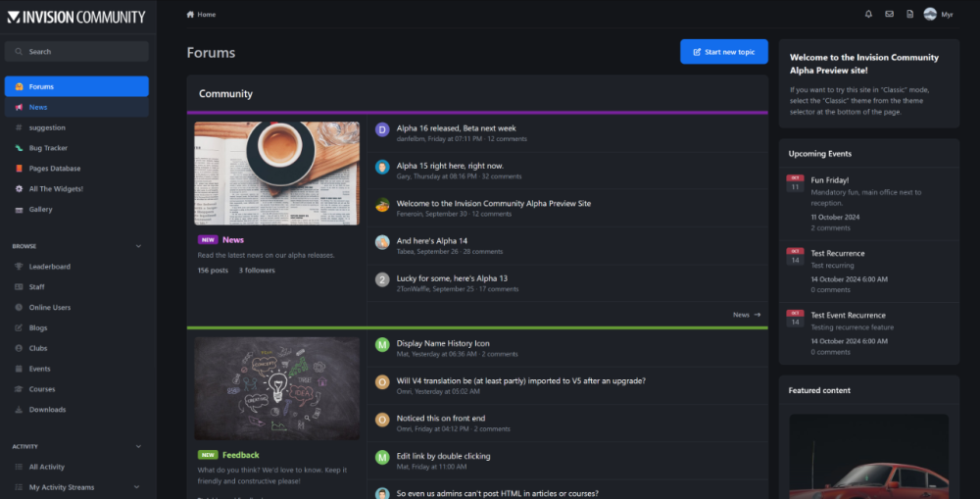Click Gary's avatar on Alpha 15 topic
980x499 pixels.
[x=382, y=167]
